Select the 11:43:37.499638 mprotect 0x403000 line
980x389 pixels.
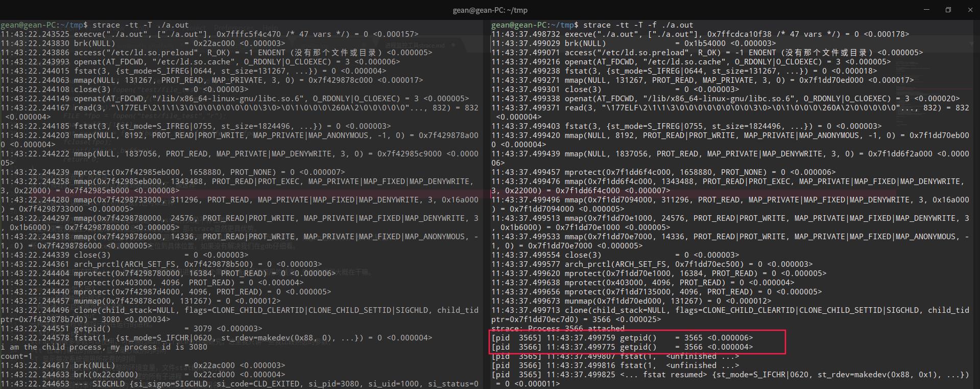[643, 282]
